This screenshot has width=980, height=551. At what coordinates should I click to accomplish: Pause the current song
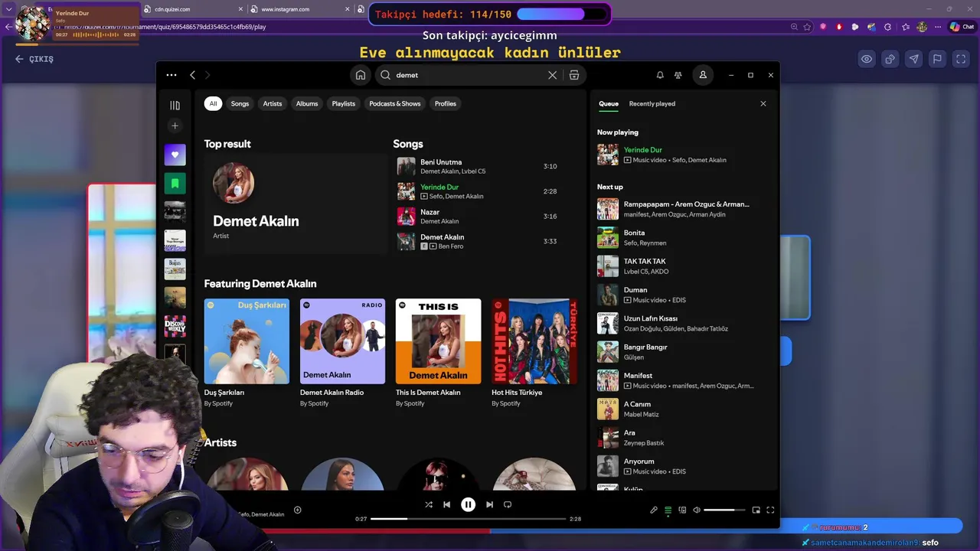click(468, 504)
